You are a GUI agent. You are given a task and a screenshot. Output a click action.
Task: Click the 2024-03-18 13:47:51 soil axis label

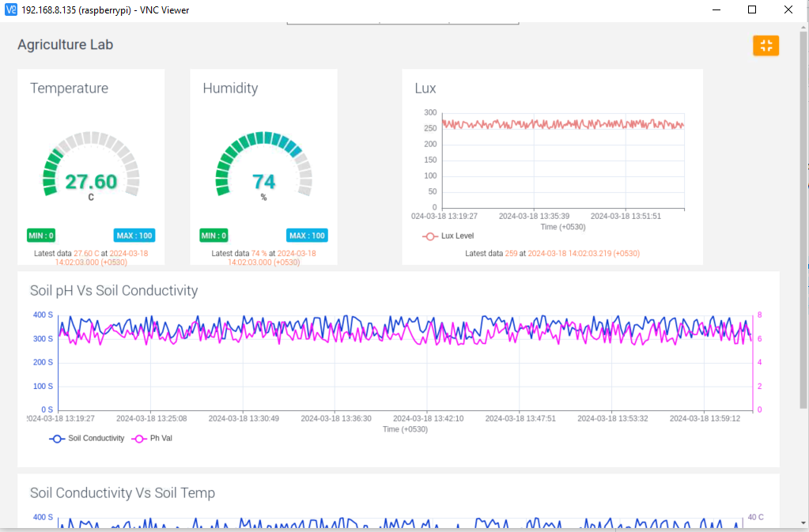click(x=520, y=419)
